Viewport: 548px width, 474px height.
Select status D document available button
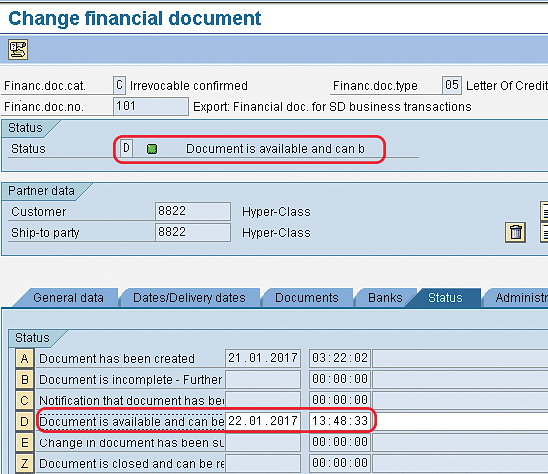(x=24, y=422)
